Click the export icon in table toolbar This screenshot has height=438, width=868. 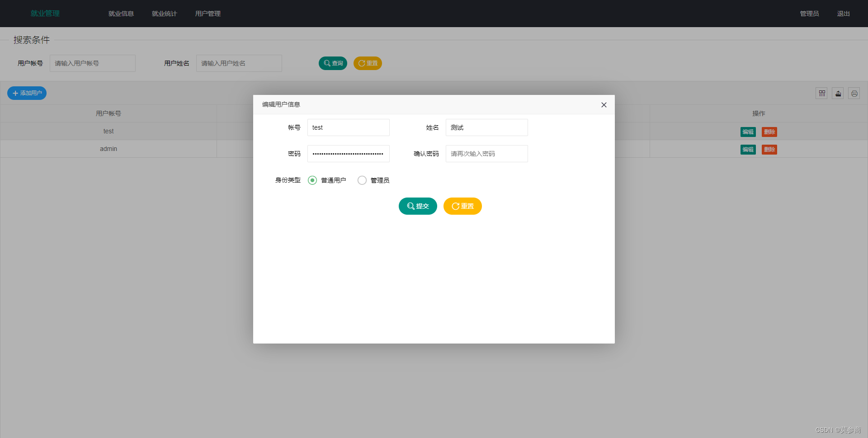[838, 93]
